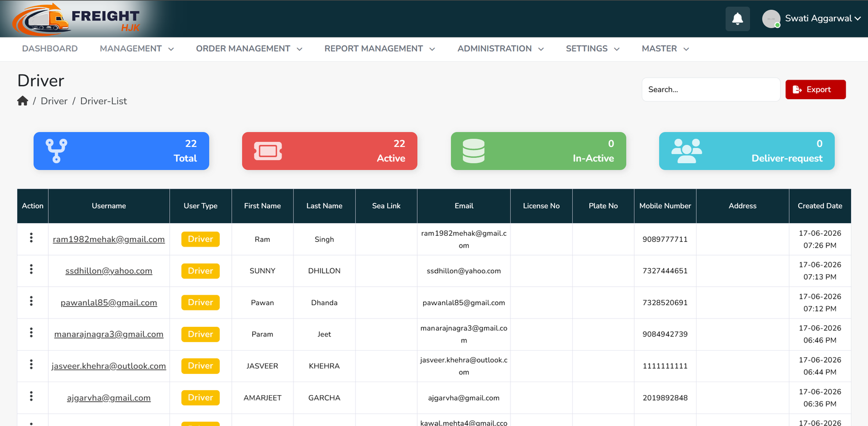
Task: Go to the Dashboard menu item
Action: point(50,49)
